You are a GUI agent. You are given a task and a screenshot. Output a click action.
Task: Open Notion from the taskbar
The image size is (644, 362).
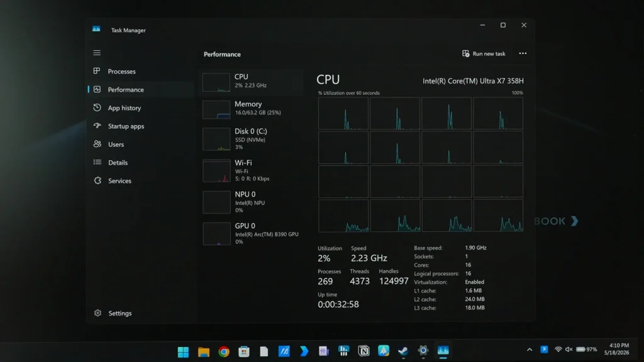[x=364, y=351]
